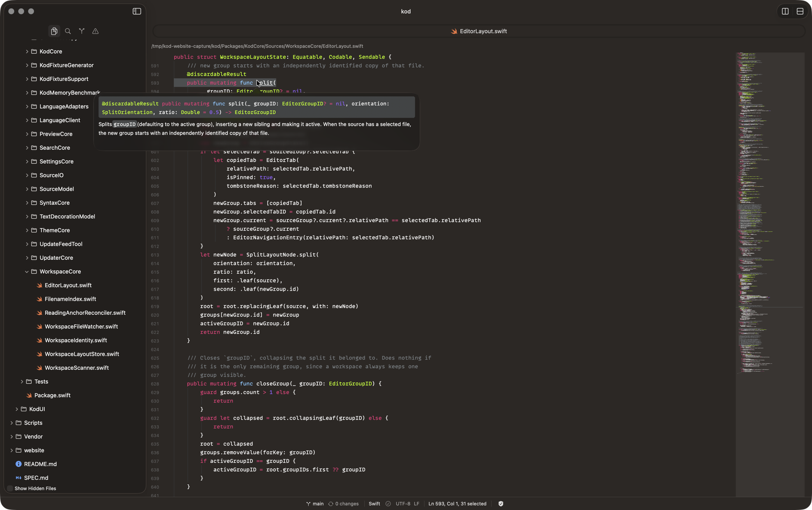Click the @discardableResult line 592
812x510 pixels.
(x=216, y=74)
